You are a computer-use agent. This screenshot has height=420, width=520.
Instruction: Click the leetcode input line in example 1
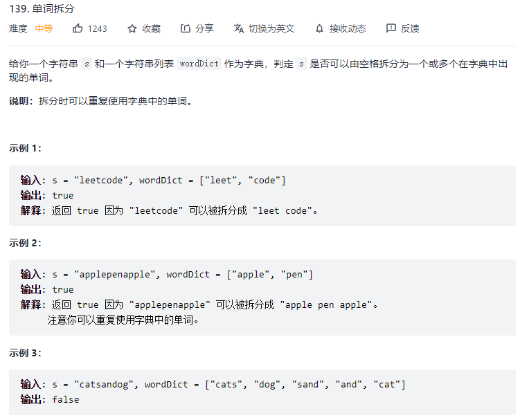point(153,180)
